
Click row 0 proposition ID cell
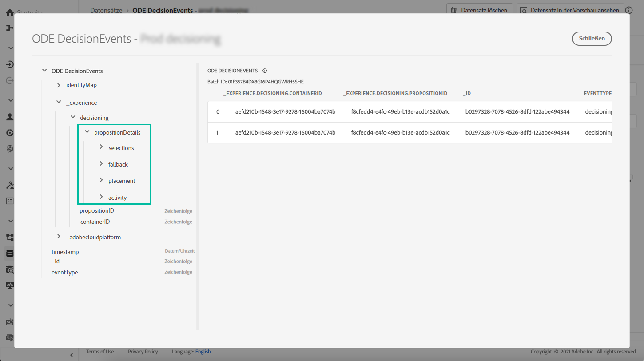coord(400,112)
